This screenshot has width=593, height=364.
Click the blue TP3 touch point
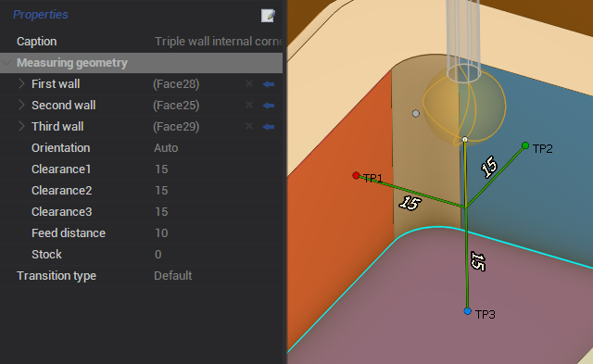(467, 311)
